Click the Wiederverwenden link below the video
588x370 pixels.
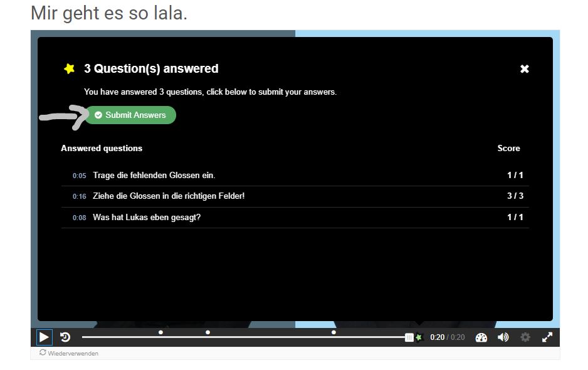tap(69, 353)
